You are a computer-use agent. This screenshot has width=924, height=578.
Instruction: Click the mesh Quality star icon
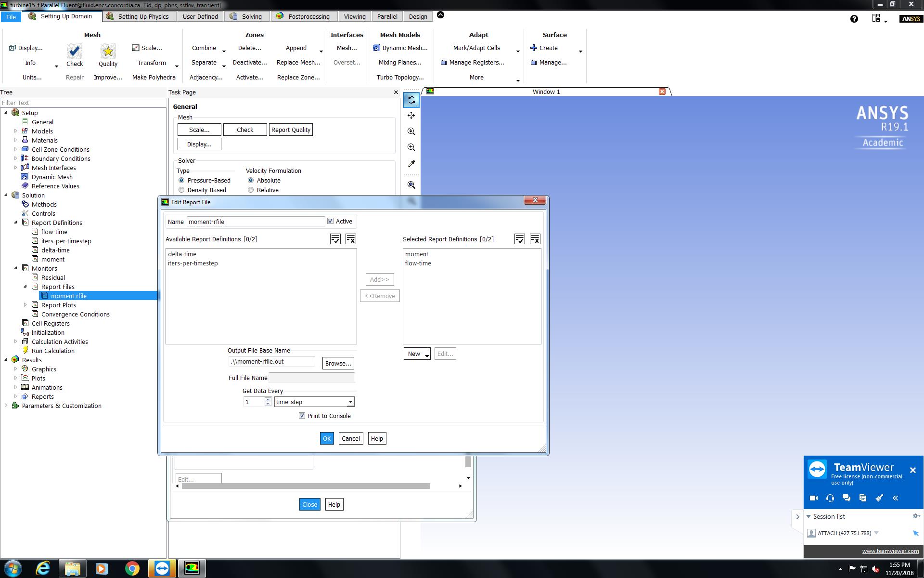click(x=108, y=52)
